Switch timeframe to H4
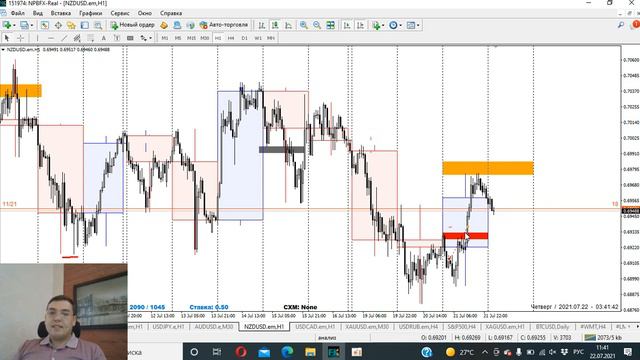 [231, 38]
